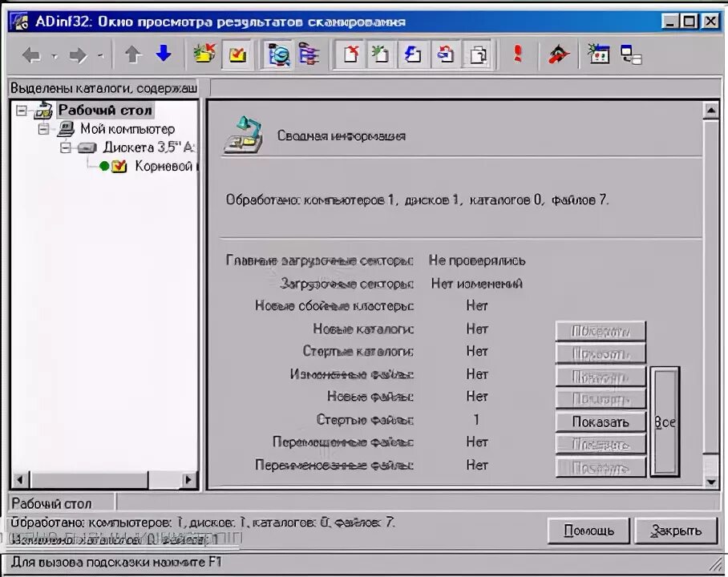Toggle the page with green spark filter icon
Image resolution: width=728 pixels, height=577 pixels.
(x=381, y=54)
